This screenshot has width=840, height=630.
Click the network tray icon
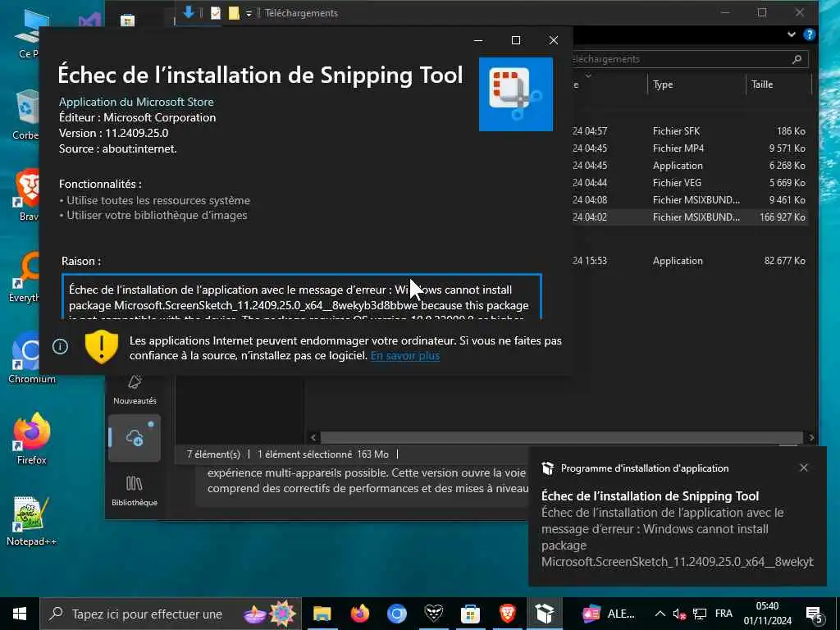[700, 614]
